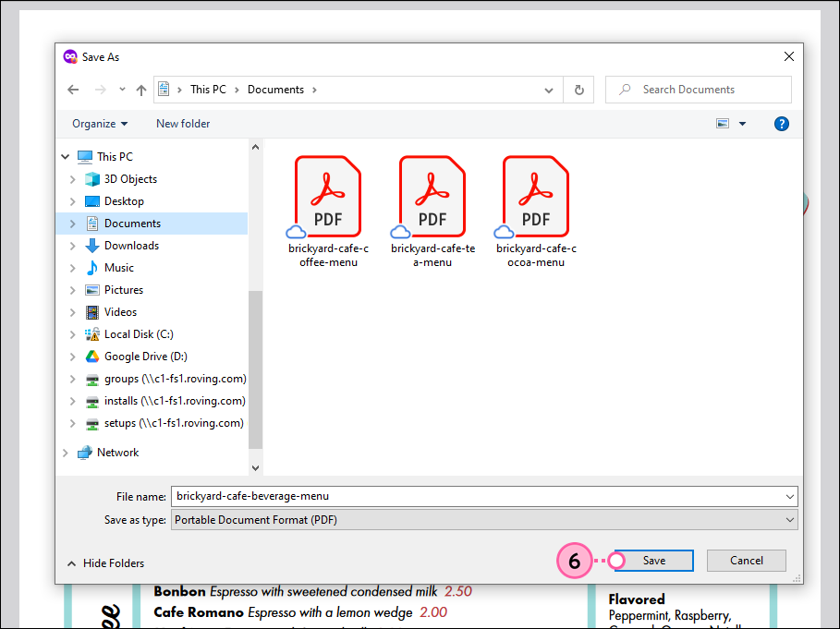Image resolution: width=840 pixels, height=629 pixels.
Task: Expand the 3D Objects node
Action: point(73,179)
